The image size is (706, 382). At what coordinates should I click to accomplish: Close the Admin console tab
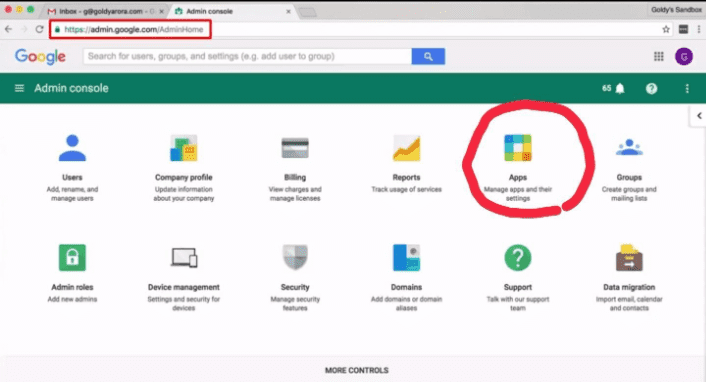click(x=288, y=11)
